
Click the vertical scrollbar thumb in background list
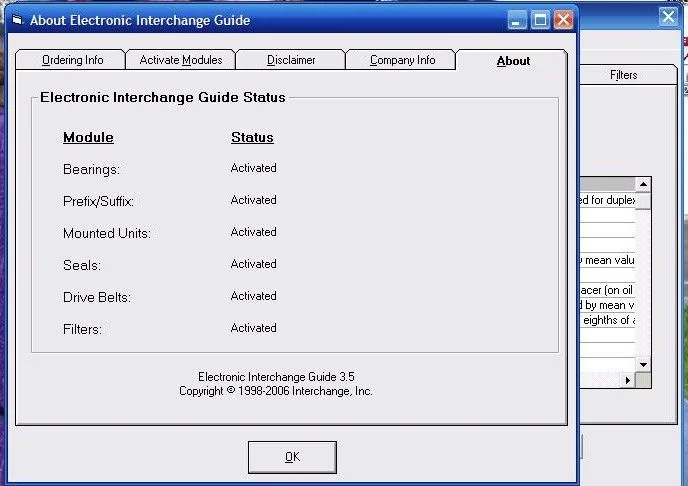pos(643,201)
